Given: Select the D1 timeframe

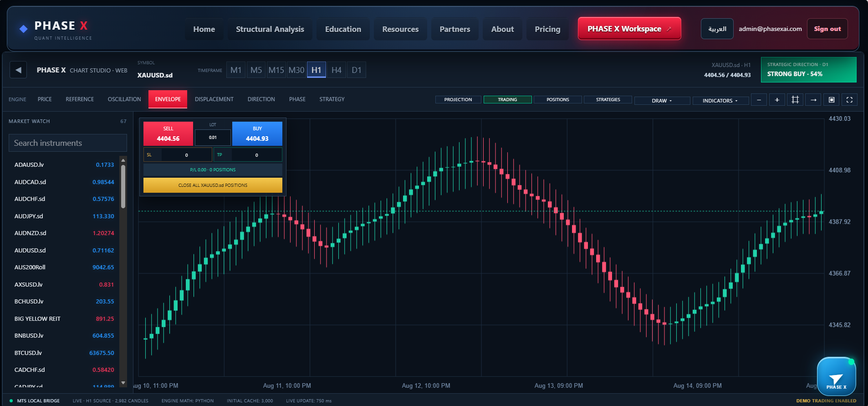Looking at the screenshot, I should (357, 70).
